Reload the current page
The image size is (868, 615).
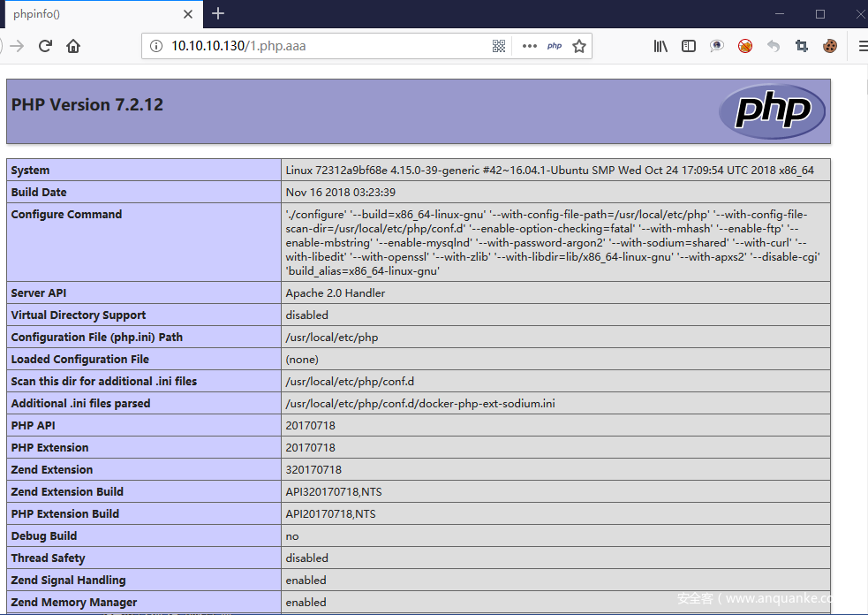tap(45, 46)
